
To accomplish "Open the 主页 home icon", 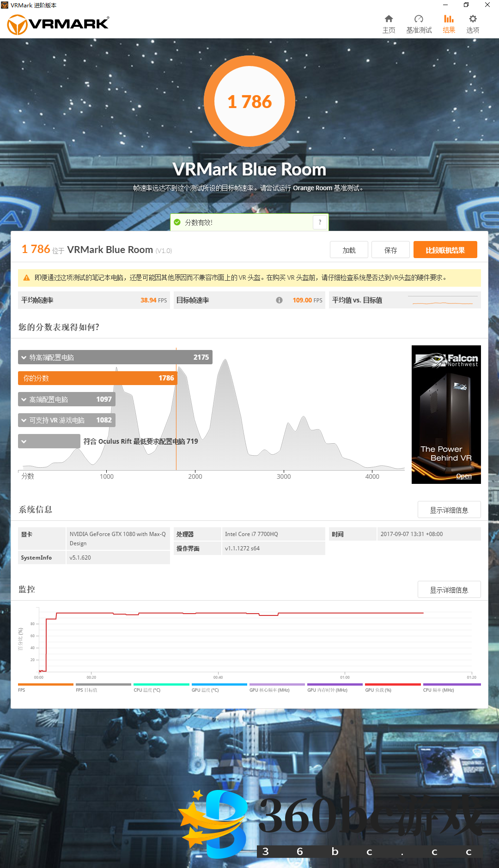I will click(x=389, y=19).
